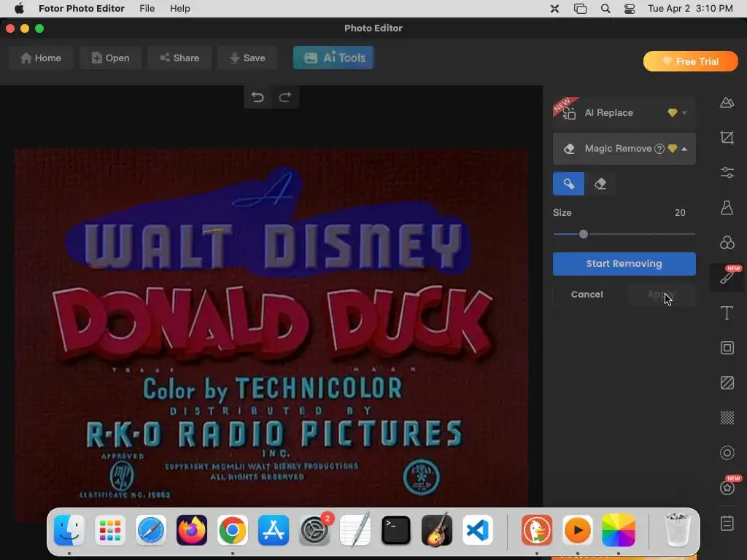The height and width of the screenshot is (560, 747).
Task: Open the colorful Fotor icon in Dock
Action: point(619,530)
